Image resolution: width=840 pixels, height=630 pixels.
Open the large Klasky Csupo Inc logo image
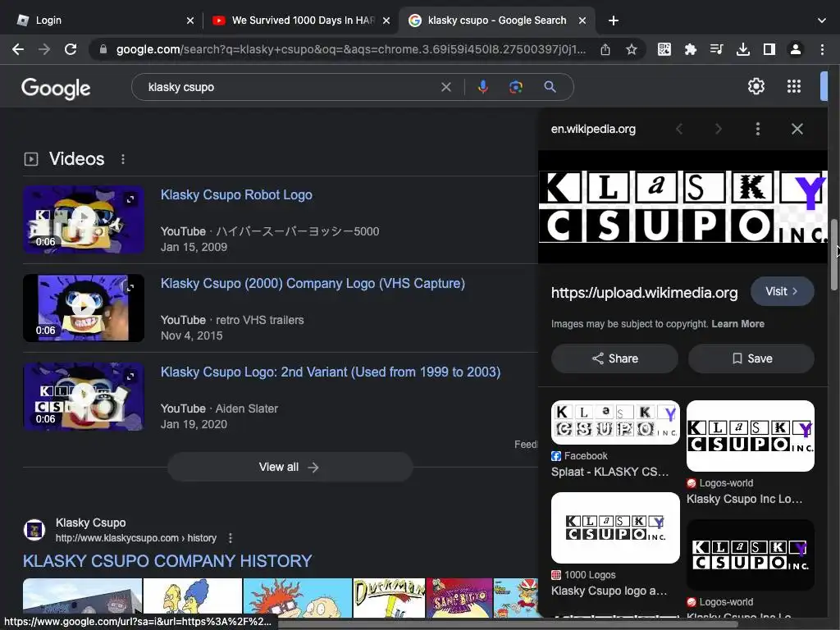click(x=683, y=207)
